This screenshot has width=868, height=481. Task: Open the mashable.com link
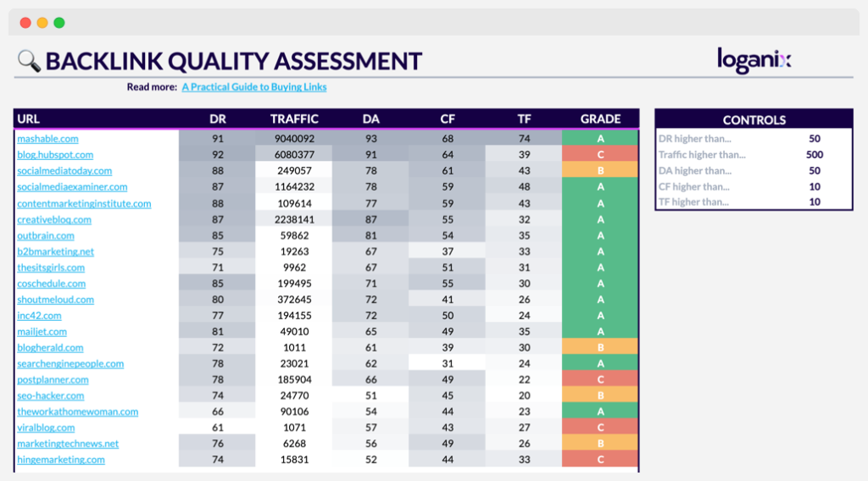47,139
